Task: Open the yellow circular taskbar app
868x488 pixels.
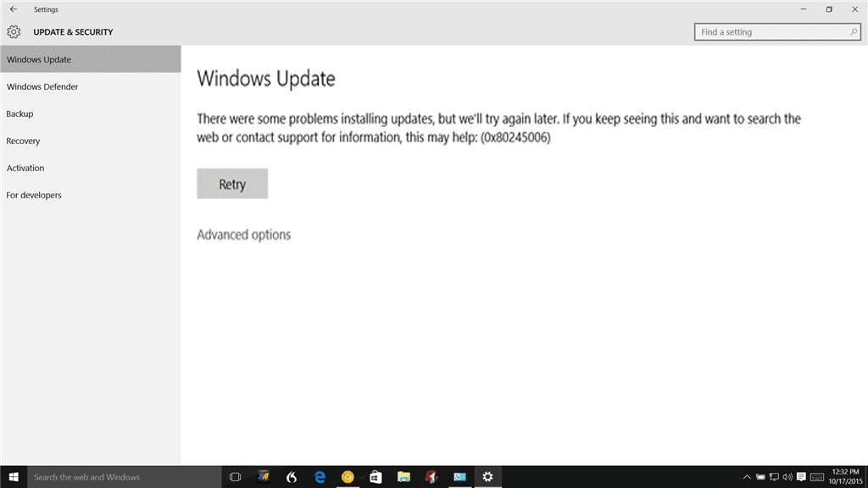Action: [348, 477]
